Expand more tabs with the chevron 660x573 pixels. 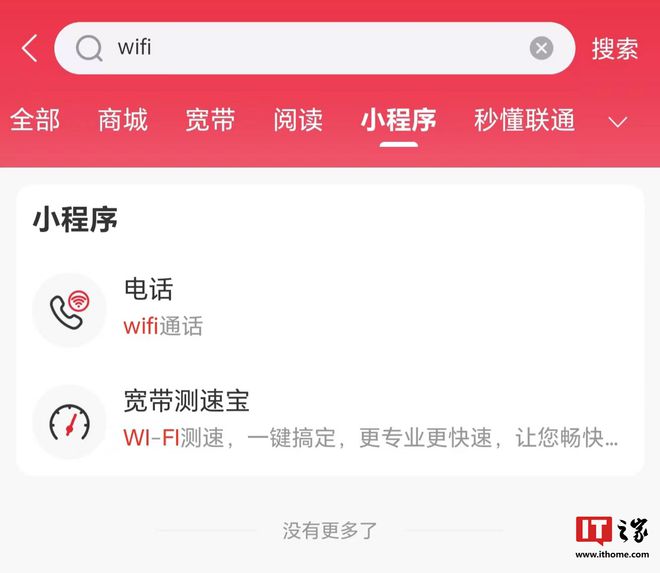point(617,122)
